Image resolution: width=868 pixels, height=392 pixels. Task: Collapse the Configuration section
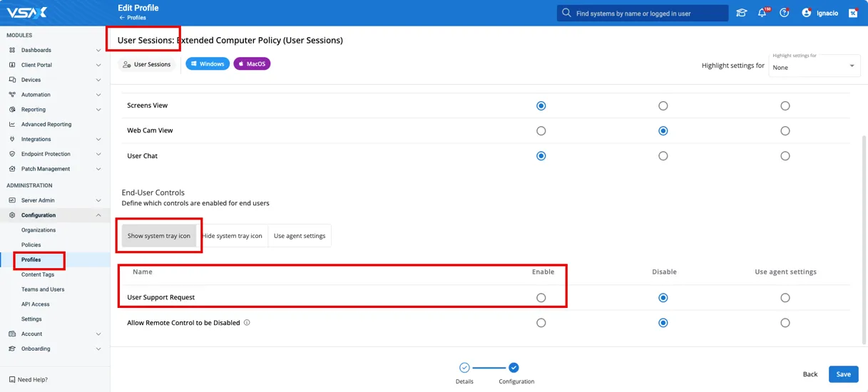point(98,215)
